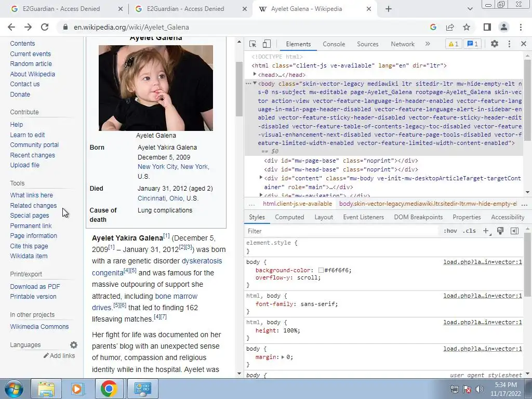Switch to the Console tab
The width and height of the screenshot is (532, 399).
334,44
